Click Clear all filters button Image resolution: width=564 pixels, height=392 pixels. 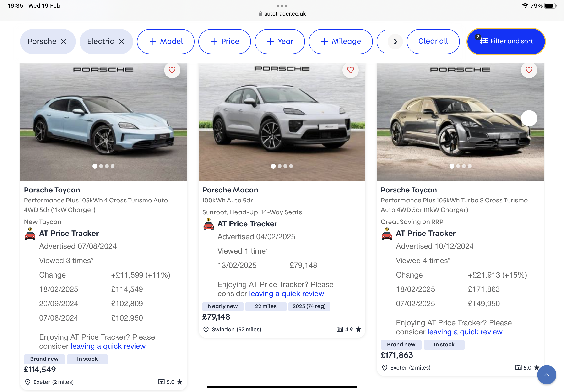433,41
